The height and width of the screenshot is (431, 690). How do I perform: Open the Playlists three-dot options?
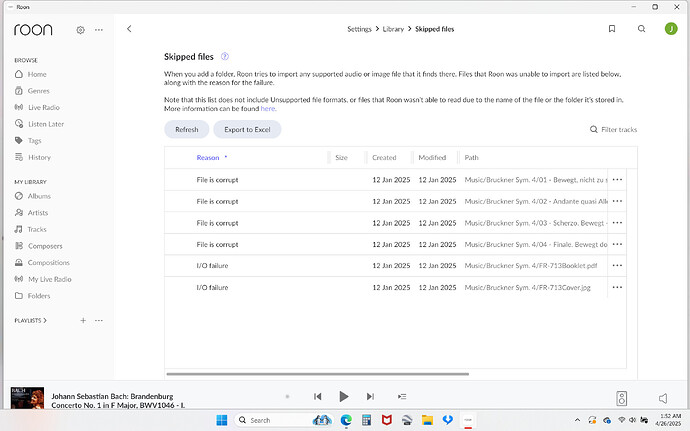point(99,320)
